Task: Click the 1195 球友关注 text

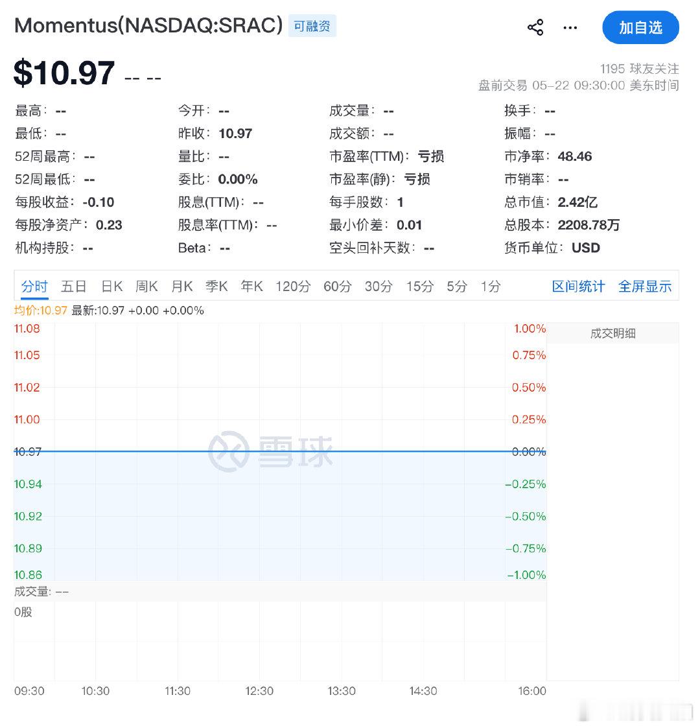Action: pyautogui.click(x=639, y=69)
